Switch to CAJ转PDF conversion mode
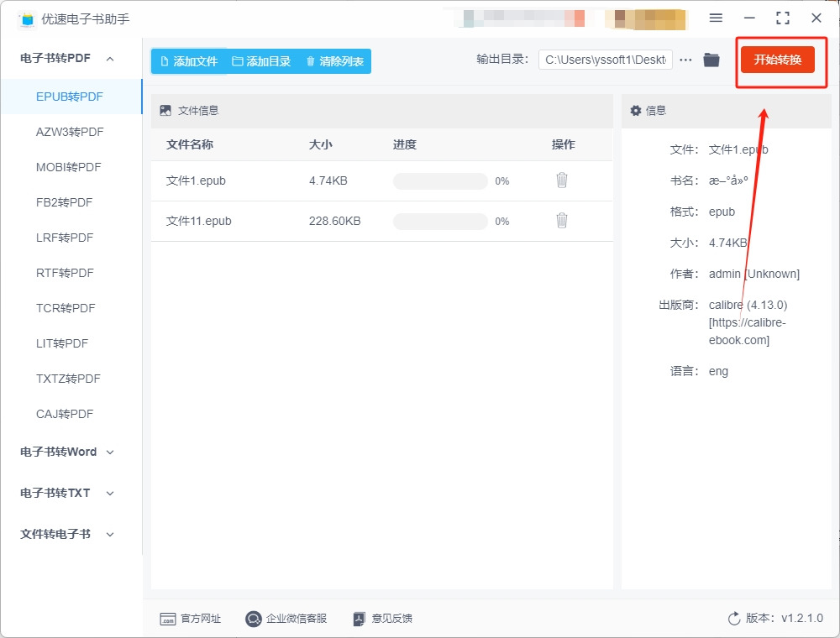 pos(65,414)
